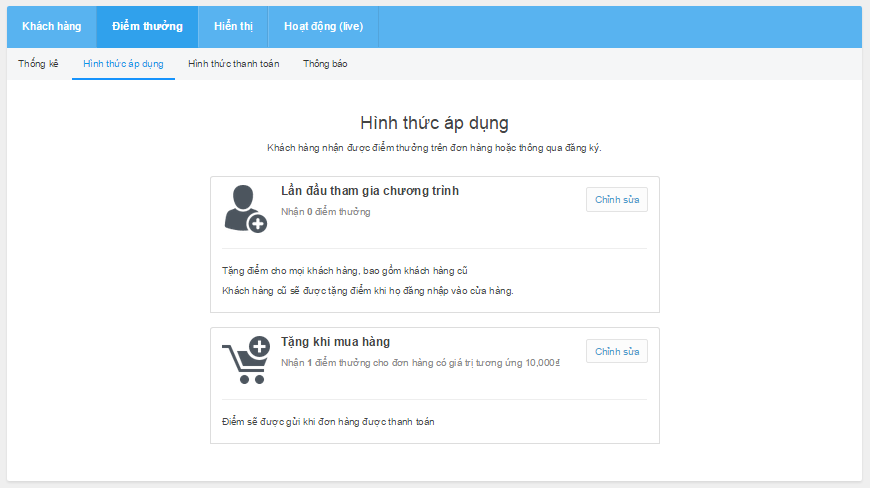The width and height of the screenshot is (870, 489).
Task: Go to the Thống kê sub-tab
Action: (x=38, y=64)
